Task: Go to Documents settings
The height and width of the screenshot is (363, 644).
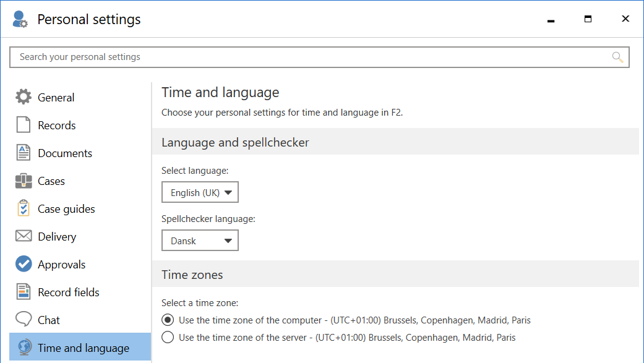Action: coord(80,153)
